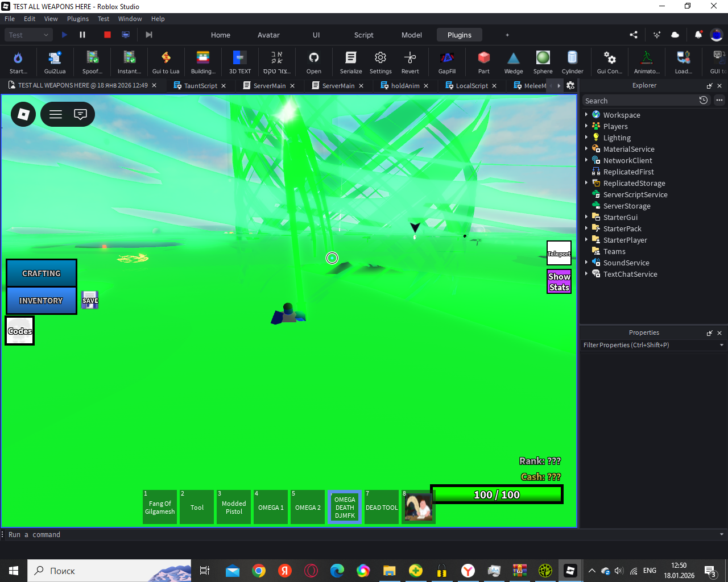Click the Load plugin icon
Viewport: 728px width, 582px height.
point(684,62)
